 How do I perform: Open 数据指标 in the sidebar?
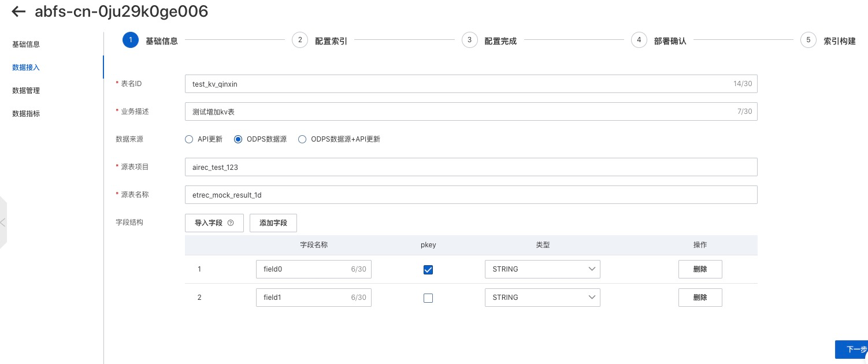point(26,113)
